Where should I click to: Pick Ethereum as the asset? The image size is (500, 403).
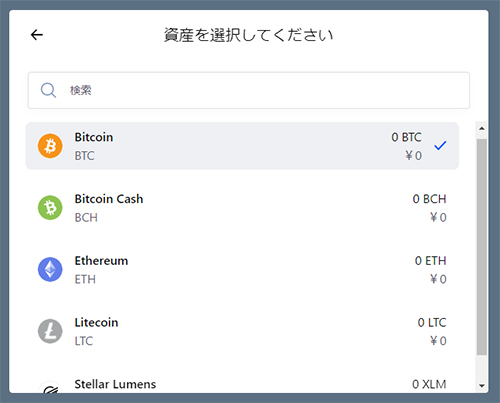(x=242, y=269)
